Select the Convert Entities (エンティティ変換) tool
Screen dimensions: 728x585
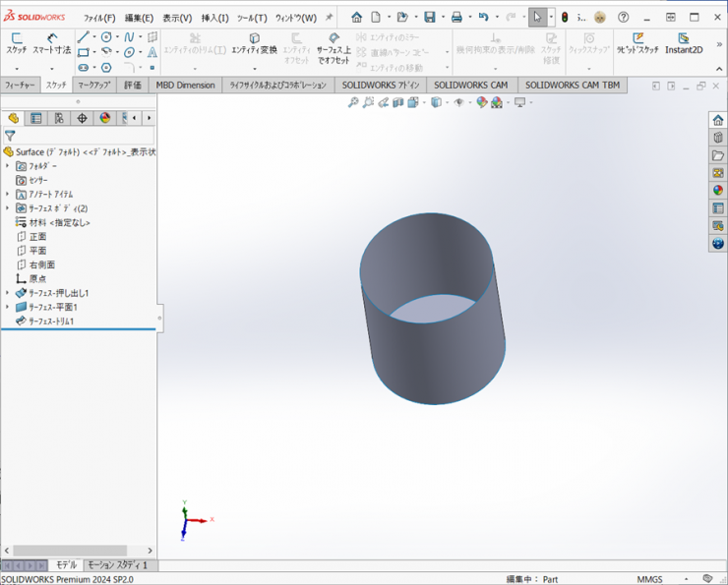(x=254, y=44)
